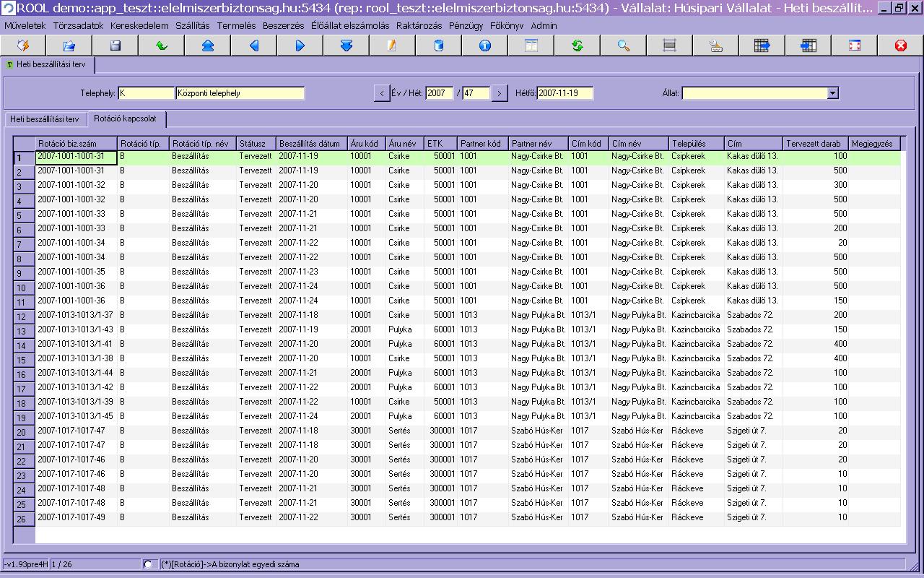Image resolution: width=924 pixels, height=578 pixels.
Task: Click the wrench settings toolbar icon
Action: tap(716, 46)
